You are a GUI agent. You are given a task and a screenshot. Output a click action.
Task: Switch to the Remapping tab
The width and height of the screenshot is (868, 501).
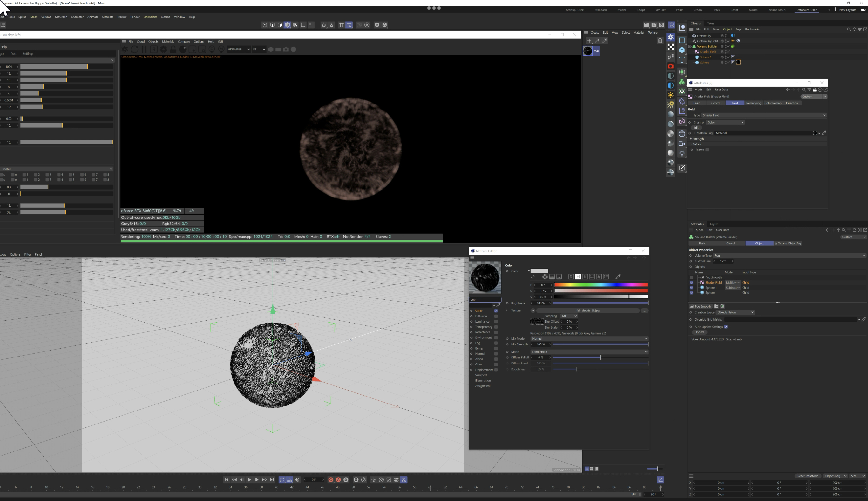tap(753, 103)
